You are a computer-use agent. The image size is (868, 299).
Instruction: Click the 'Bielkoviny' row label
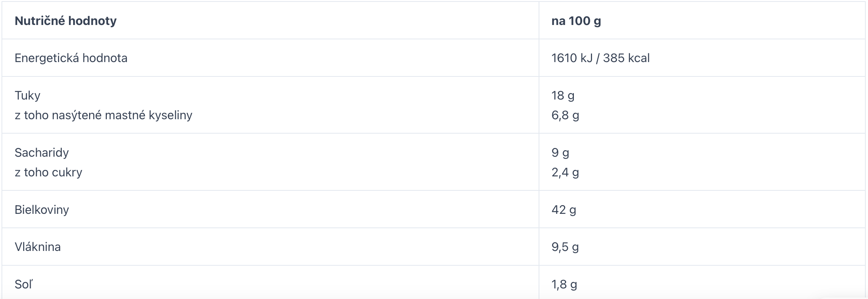click(42, 210)
